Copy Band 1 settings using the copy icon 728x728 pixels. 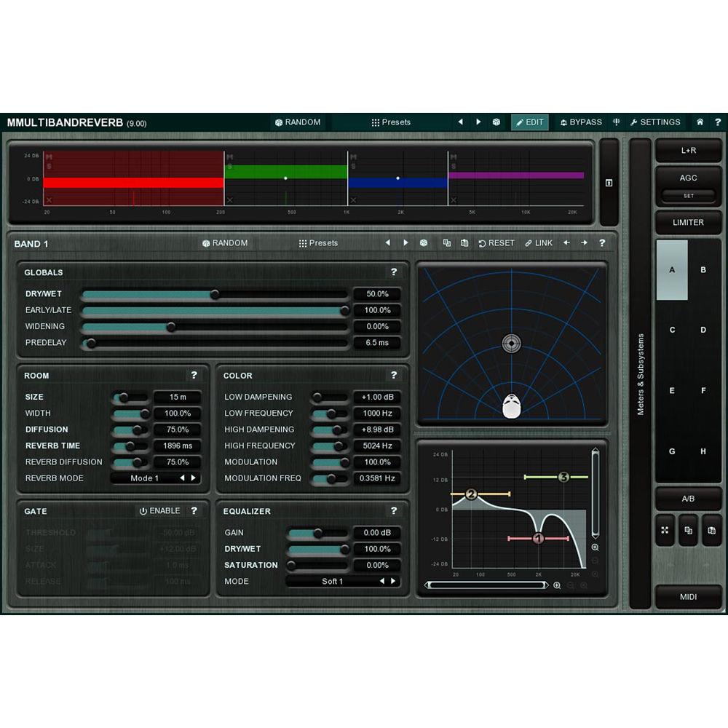(x=447, y=242)
